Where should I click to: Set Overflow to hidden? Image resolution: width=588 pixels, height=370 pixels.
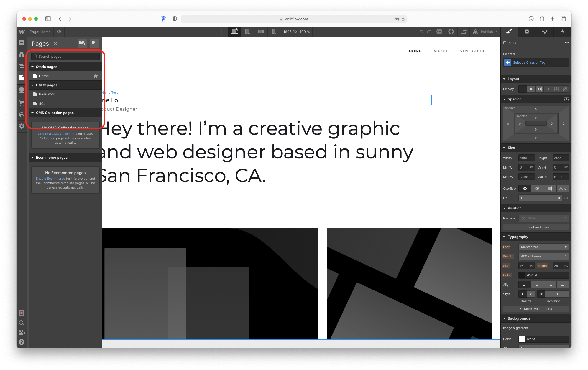point(537,189)
